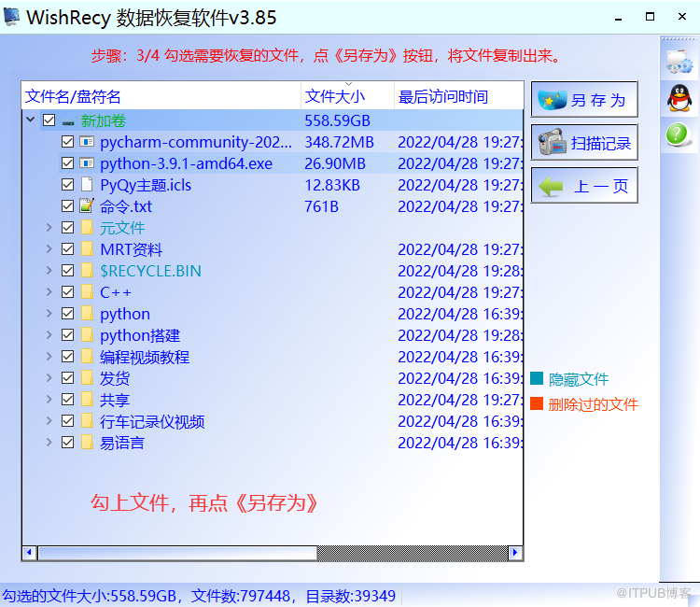Screen dimensions: 700x607
Task: Click the 隐藏文件 teal color swatch
Action: pos(537,378)
